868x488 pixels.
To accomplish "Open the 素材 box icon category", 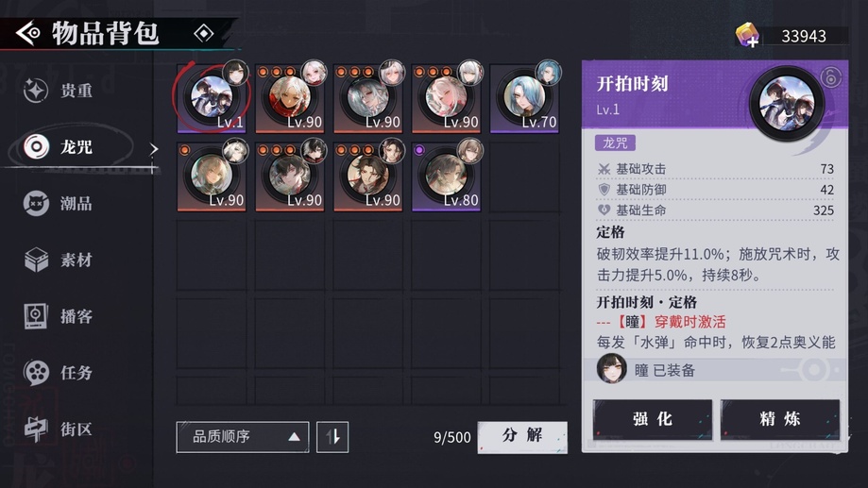I will [59, 260].
